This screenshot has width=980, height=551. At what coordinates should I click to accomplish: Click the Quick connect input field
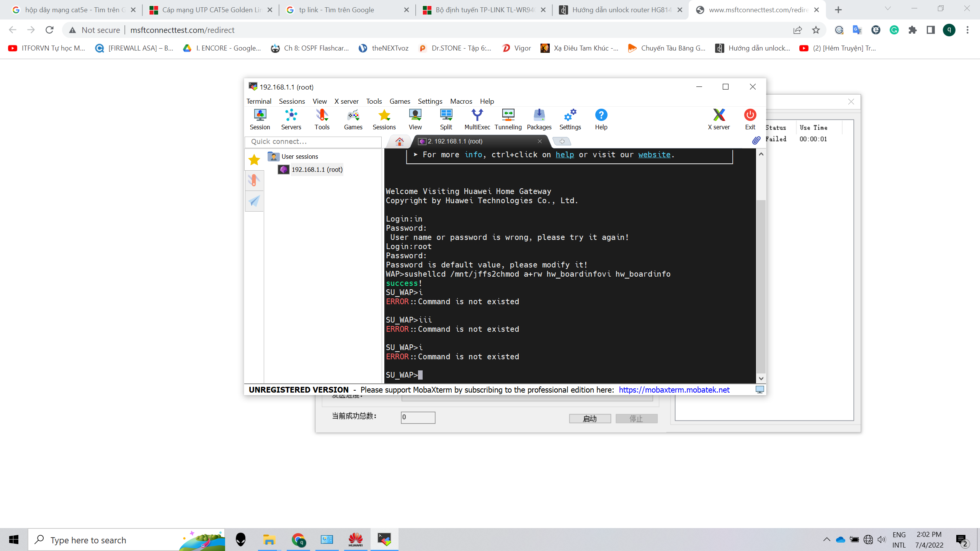click(x=313, y=142)
